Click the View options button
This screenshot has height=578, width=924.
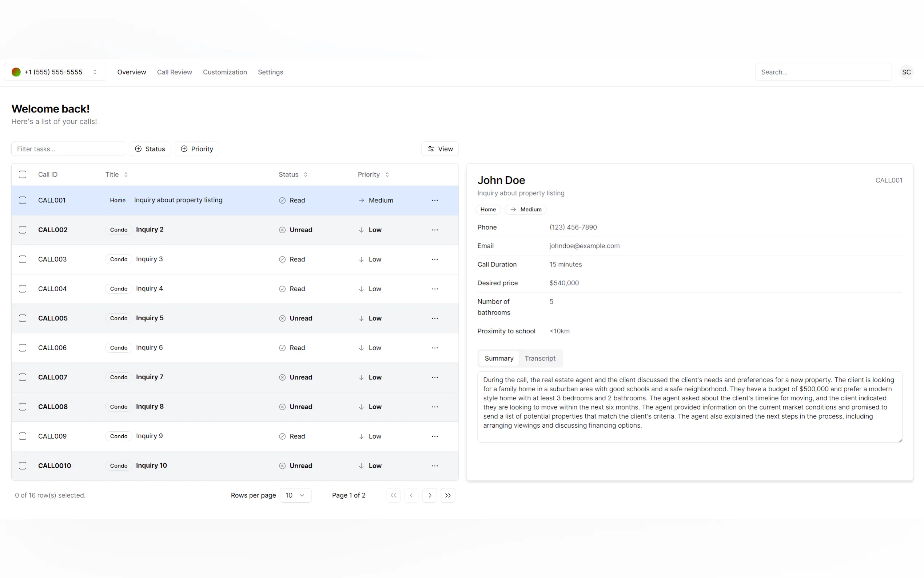tap(440, 149)
